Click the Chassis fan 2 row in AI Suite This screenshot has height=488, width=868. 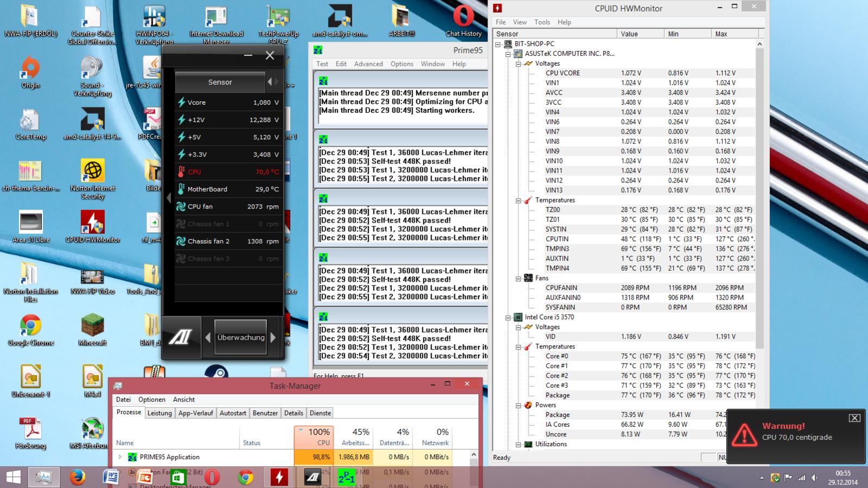pos(228,241)
